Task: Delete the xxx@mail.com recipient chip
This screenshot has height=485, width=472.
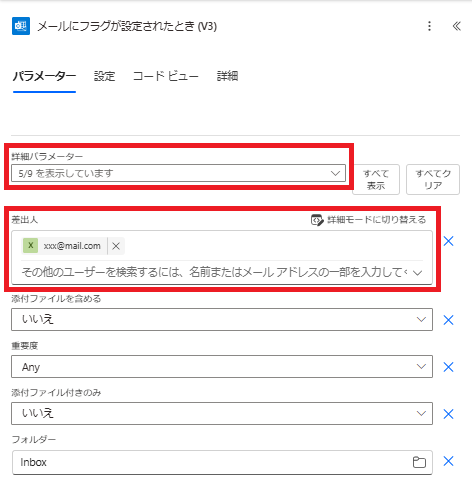Action: pos(116,246)
